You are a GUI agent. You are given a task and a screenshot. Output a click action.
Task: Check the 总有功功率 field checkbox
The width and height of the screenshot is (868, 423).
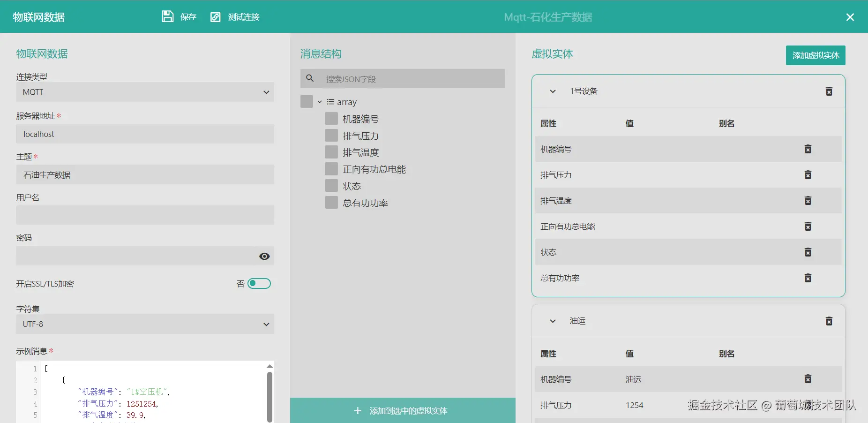pos(331,203)
